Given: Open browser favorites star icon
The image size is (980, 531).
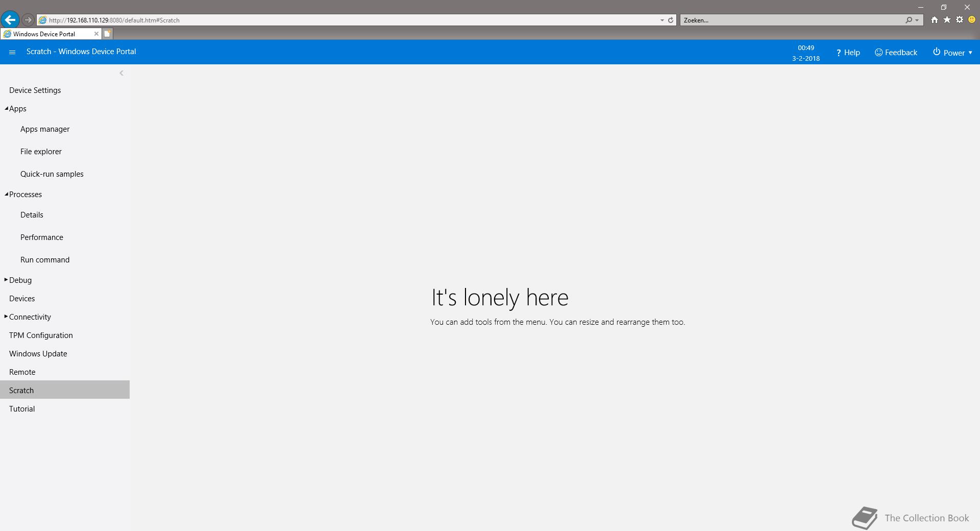Looking at the screenshot, I should click(x=947, y=20).
